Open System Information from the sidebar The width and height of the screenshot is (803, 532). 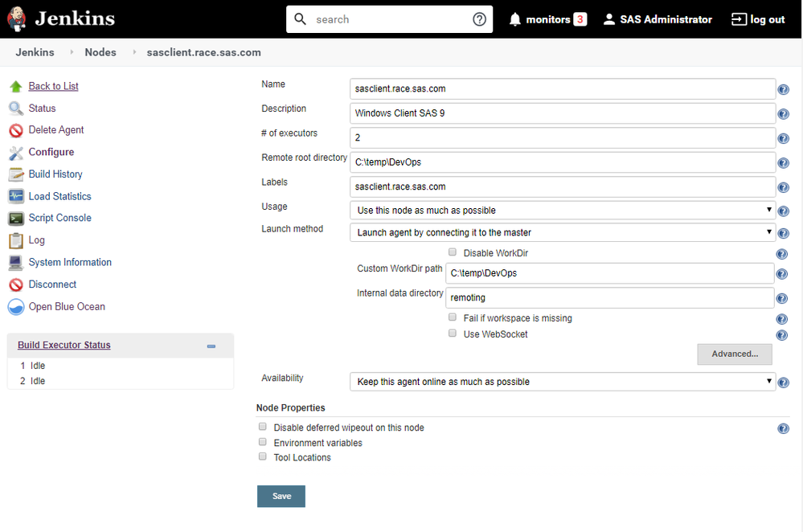pos(70,263)
